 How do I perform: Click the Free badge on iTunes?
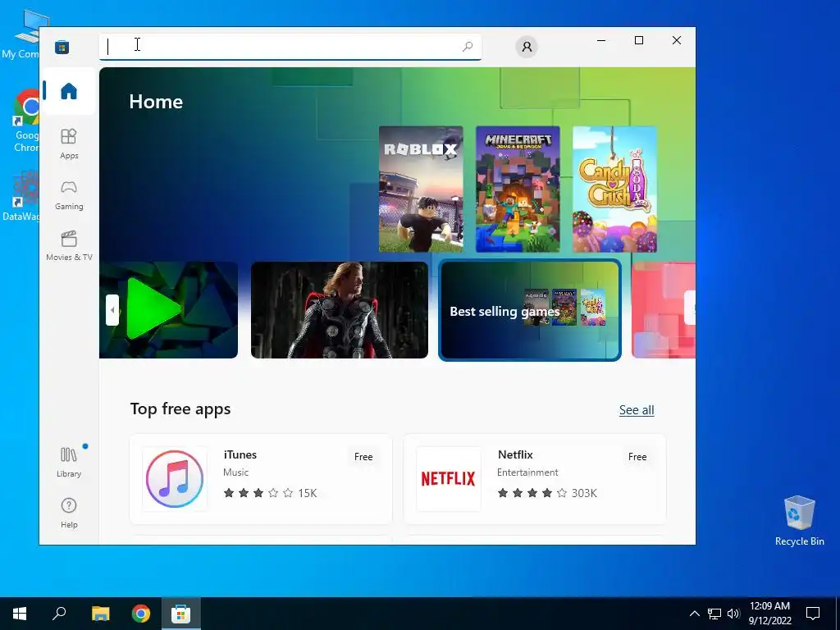(363, 456)
